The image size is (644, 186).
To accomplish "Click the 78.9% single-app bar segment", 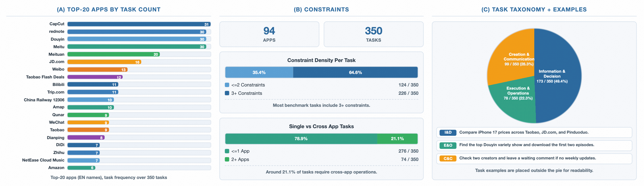I will 301,139.
